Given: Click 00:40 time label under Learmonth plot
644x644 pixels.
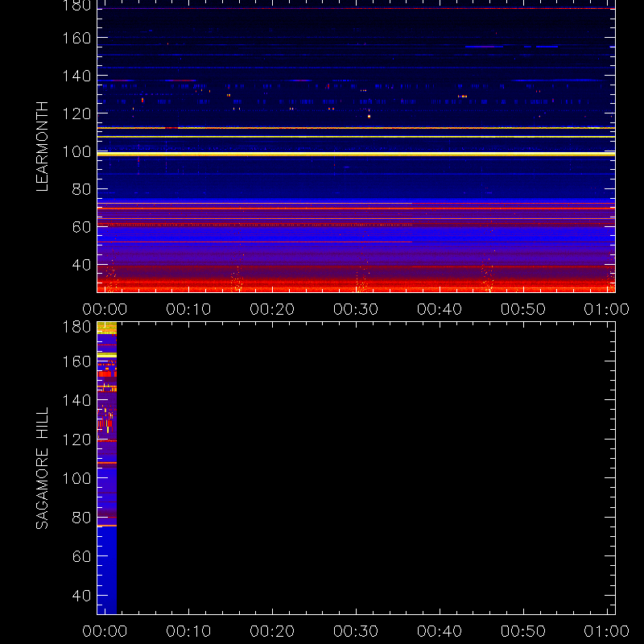Looking at the screenshot, I should point(440,309).
